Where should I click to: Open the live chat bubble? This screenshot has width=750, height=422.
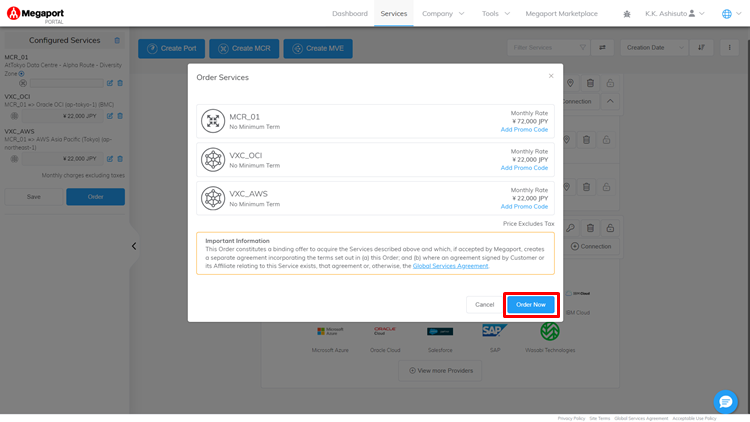tap(726, 401)
